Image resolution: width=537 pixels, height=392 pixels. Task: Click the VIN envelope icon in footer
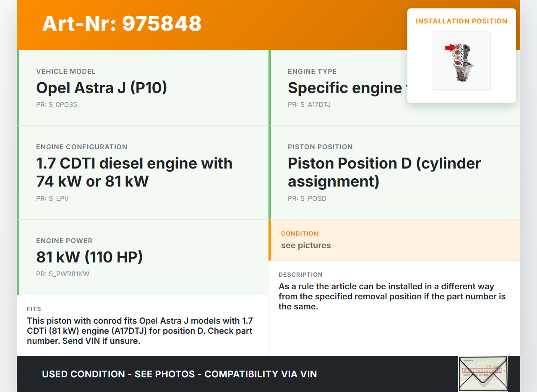483,374
